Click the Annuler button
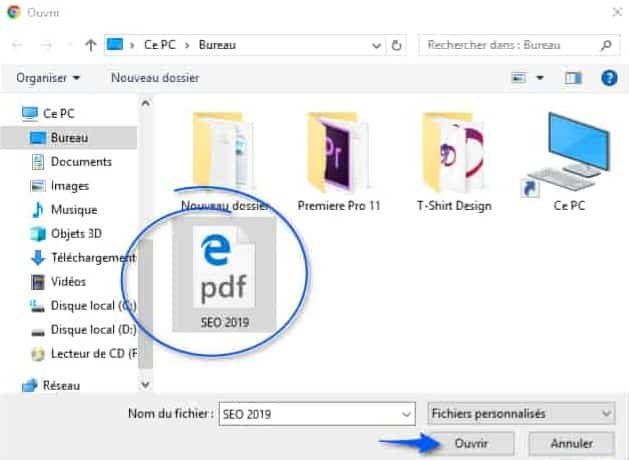 tap(572, 444)
